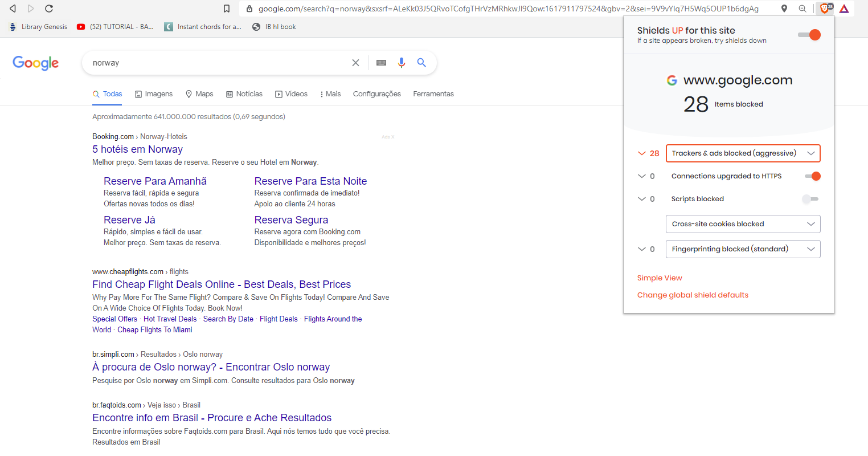This screenshot has height=456, width=868.
Task: Open the IB hl book bookmark
Action: click(274, 27)
